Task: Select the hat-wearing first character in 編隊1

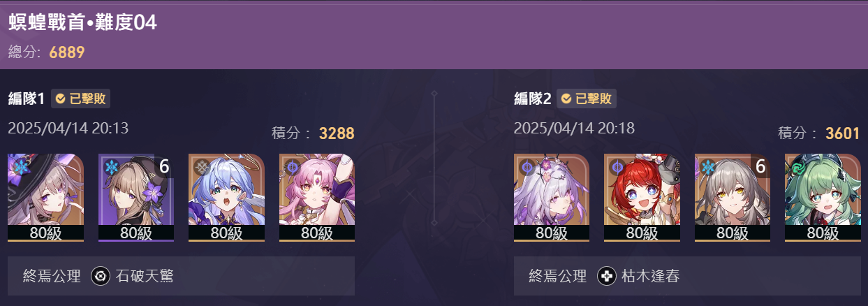Action: coord(45,198)
